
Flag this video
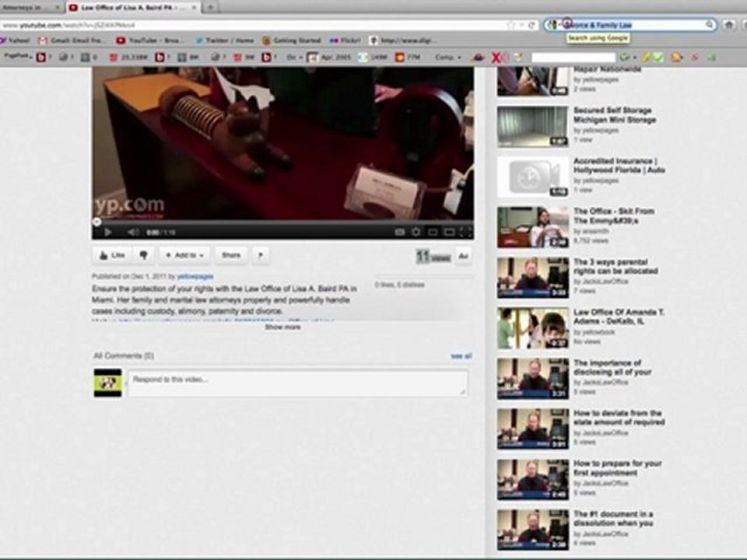[x=260, y=255]
